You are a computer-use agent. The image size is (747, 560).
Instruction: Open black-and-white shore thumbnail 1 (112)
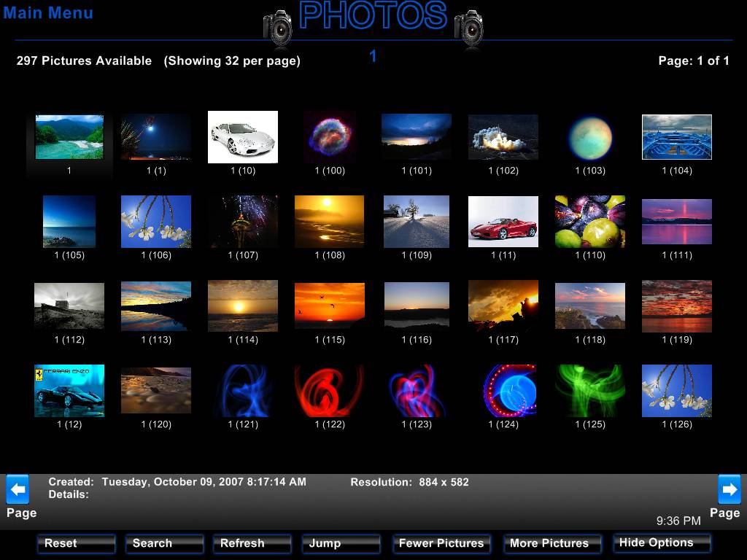click(x=69, y=306)
